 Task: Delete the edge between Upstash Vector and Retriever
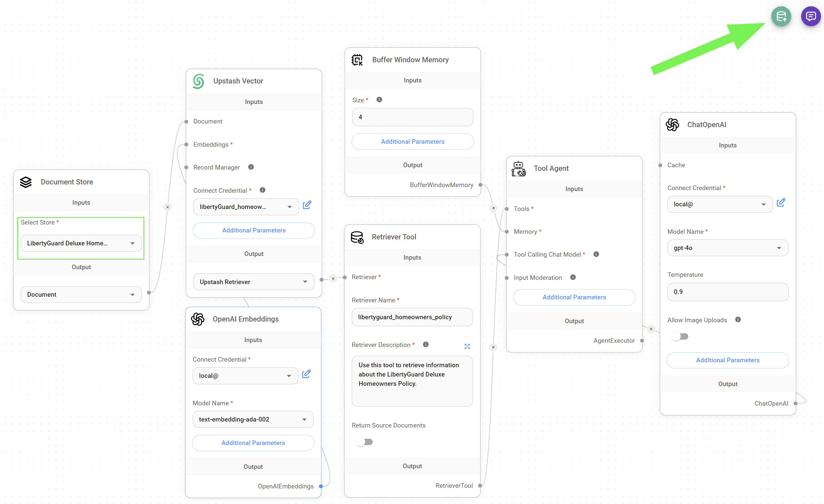coord(333,278)
